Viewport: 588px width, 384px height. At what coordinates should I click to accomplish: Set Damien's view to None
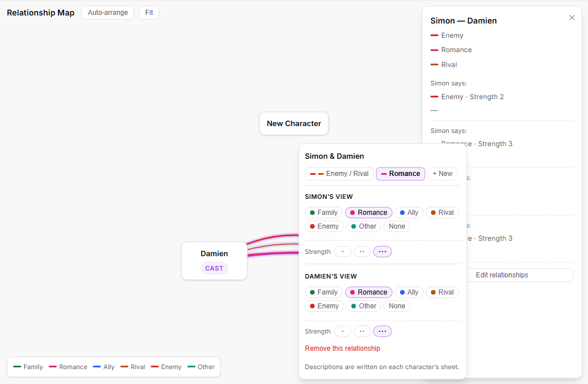click(x=397, y=306)
